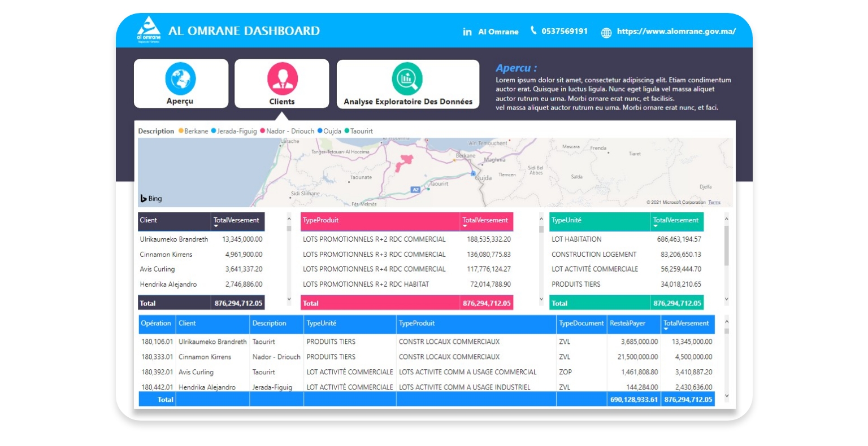Select the Ulrikaumeko Brandreth row in Client table
The width and height of the screenshot is (868, 446).
click(174, 239)
